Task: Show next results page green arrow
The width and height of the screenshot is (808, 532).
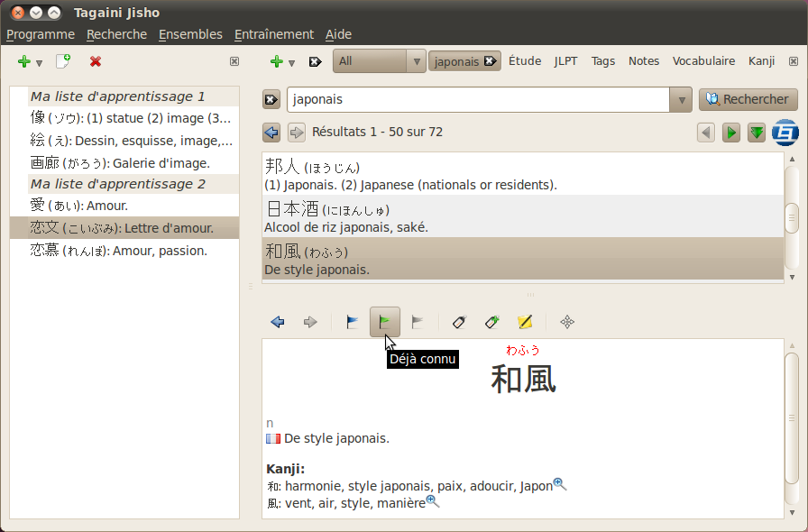Action: click(x=730, y=133)
